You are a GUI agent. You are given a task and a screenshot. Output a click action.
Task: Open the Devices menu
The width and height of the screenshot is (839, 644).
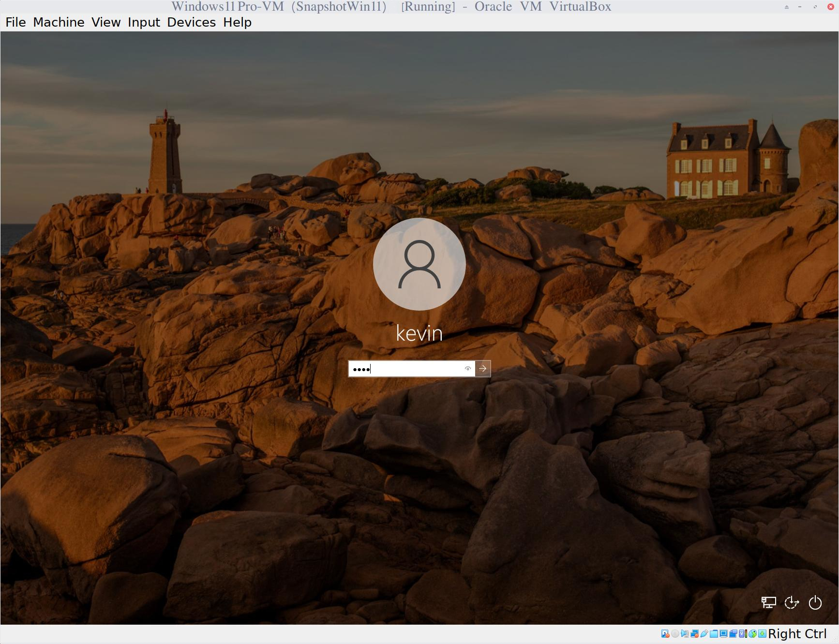pyautogui.click(x=191, y=22)
